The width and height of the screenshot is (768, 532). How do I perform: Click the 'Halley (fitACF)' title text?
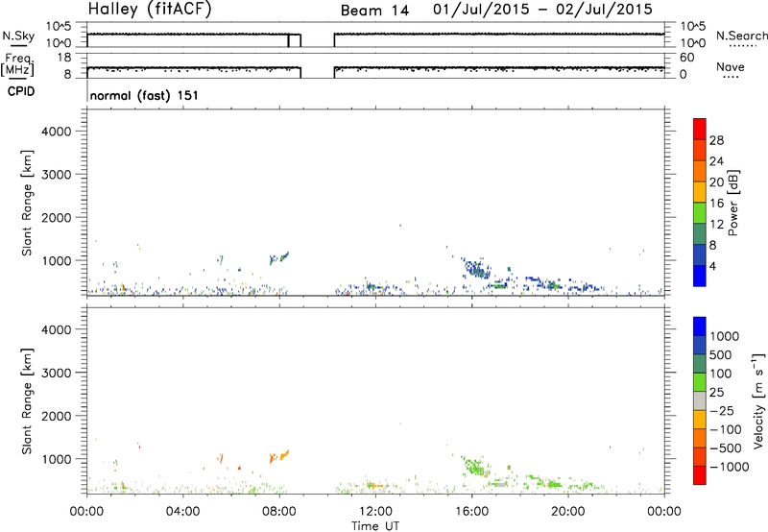click(150, 10)
